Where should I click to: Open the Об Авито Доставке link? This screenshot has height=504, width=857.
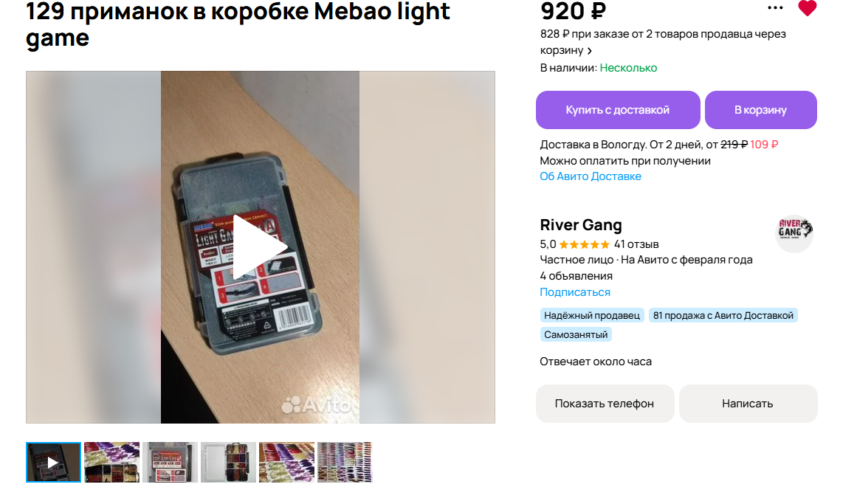591,176
